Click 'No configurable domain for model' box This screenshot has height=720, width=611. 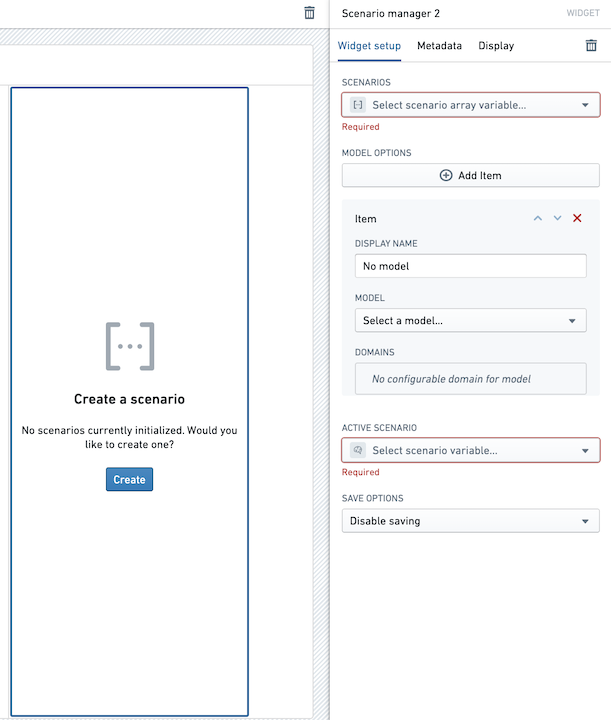[x=471, y=379]
